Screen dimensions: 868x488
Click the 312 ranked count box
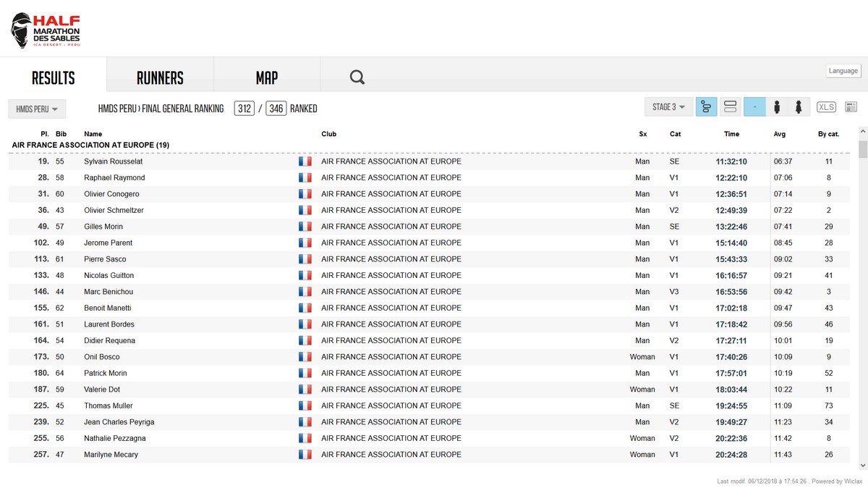[x=244, y=109]
